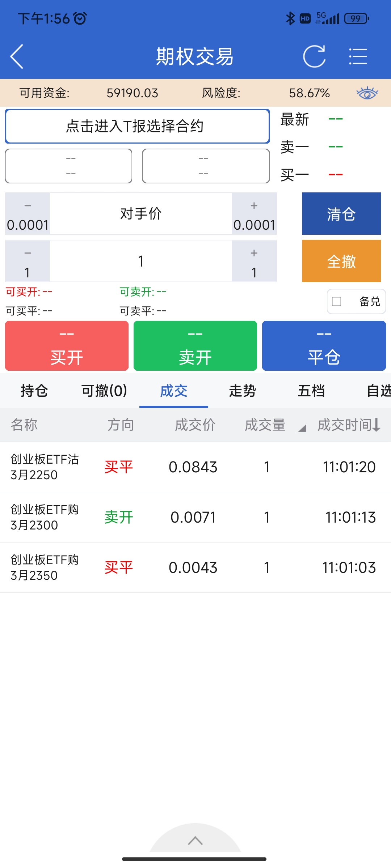The width and height of the screenshot is (391, 868).
Task: Decrease order quantity by 1
Action: coord(28,261)
